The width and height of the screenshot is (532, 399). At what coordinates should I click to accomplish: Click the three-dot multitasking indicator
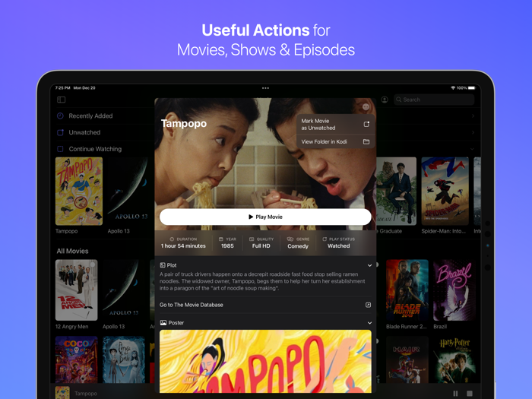coord(265,88)
